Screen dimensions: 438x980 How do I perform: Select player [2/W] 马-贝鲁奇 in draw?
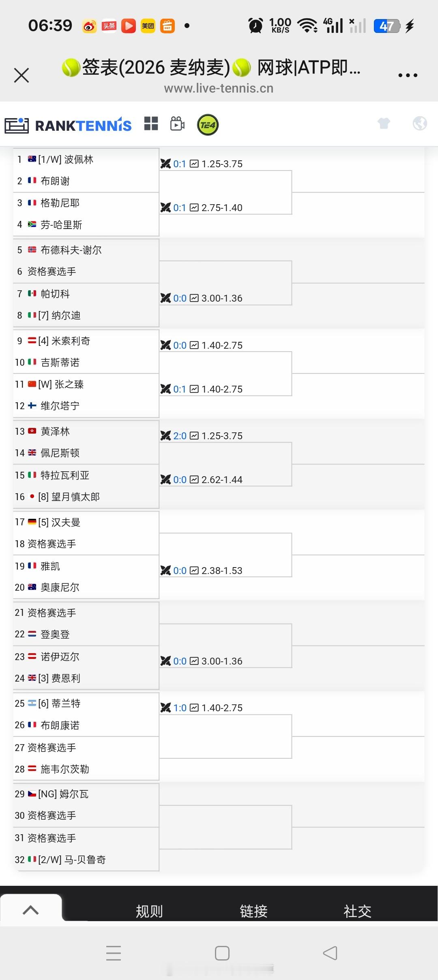(72, 859)
